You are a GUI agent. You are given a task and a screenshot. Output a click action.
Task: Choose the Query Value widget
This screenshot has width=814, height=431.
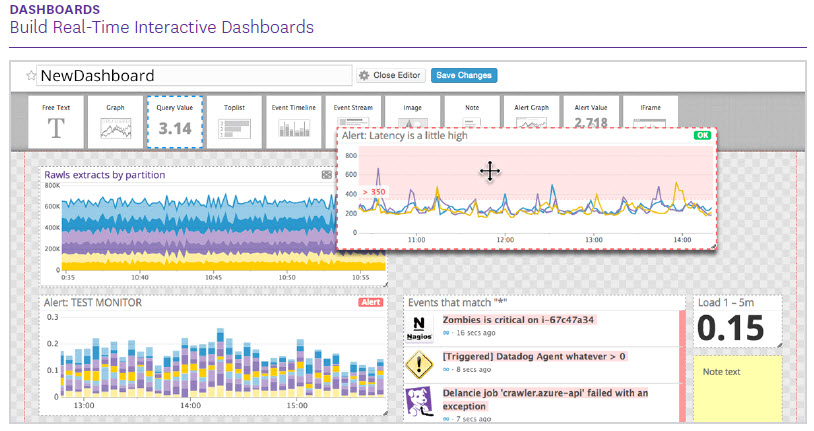pyautogui.click(x=175, y=121)
